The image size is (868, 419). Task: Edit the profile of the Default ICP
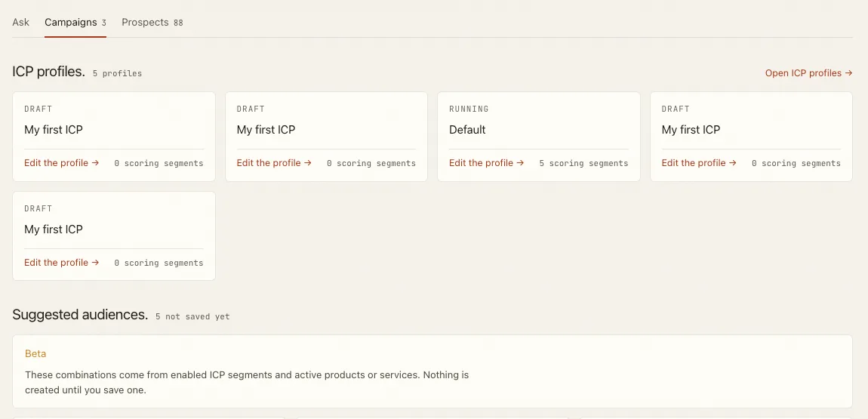pyautogui.click(x=486, y=163)
